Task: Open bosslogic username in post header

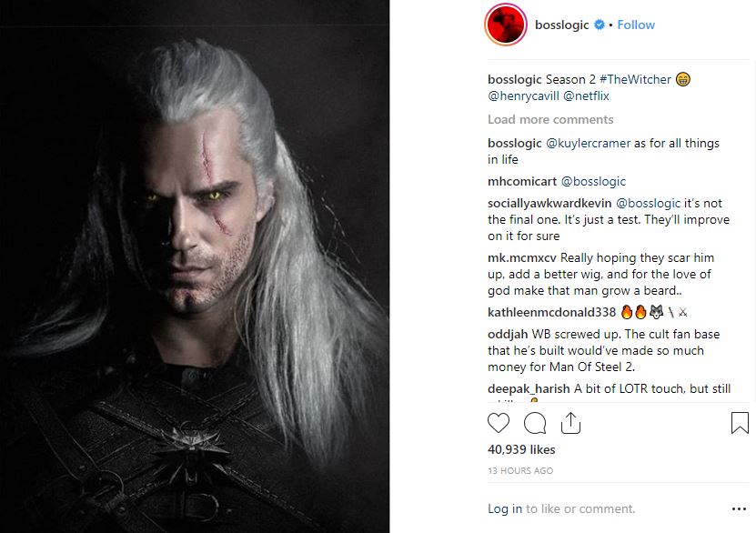Action: 562,25
